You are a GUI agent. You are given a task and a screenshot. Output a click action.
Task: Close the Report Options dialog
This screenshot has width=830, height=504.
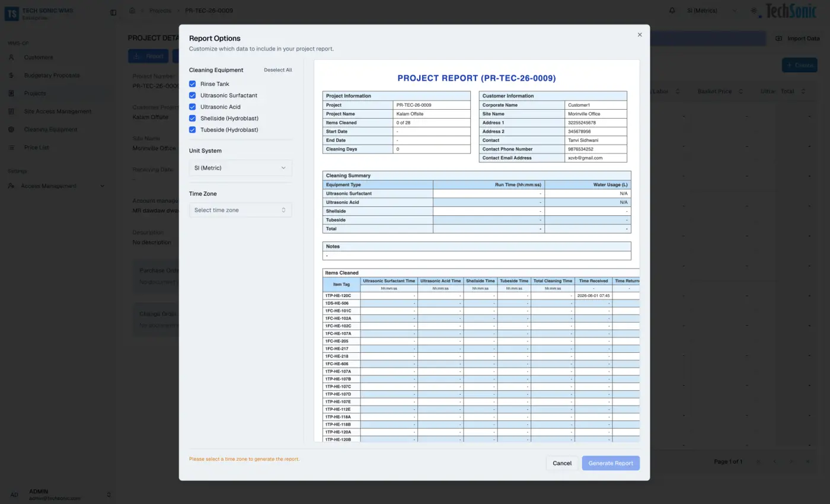[x=640, y=35]
